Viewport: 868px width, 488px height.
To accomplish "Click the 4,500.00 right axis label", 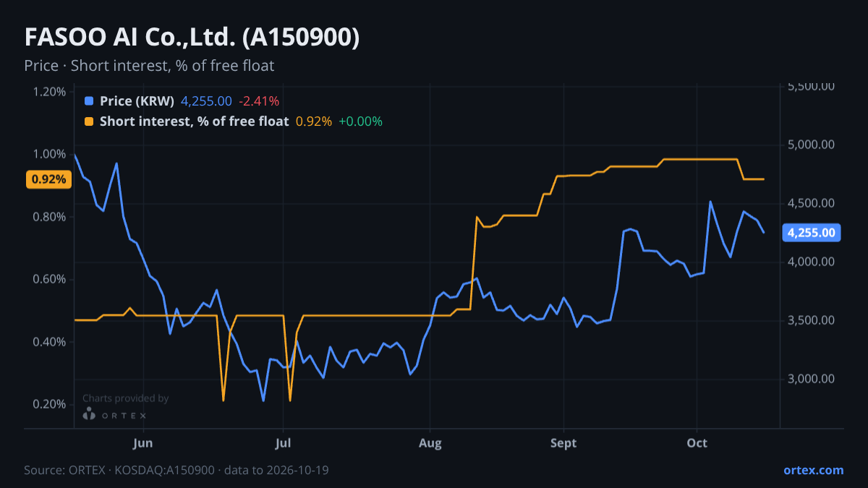I will (x=811, y=203).
